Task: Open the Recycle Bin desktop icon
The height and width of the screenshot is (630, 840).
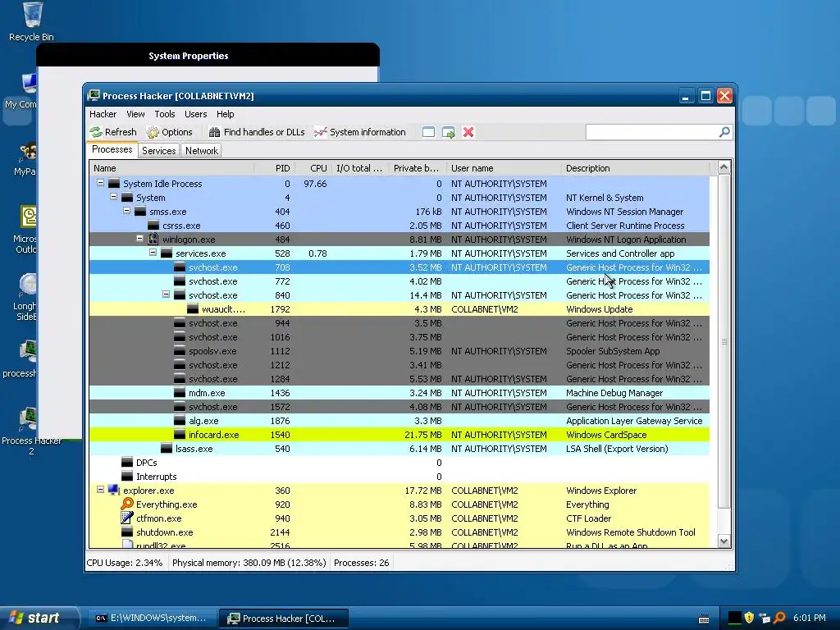Action: (x=32, y=22)
